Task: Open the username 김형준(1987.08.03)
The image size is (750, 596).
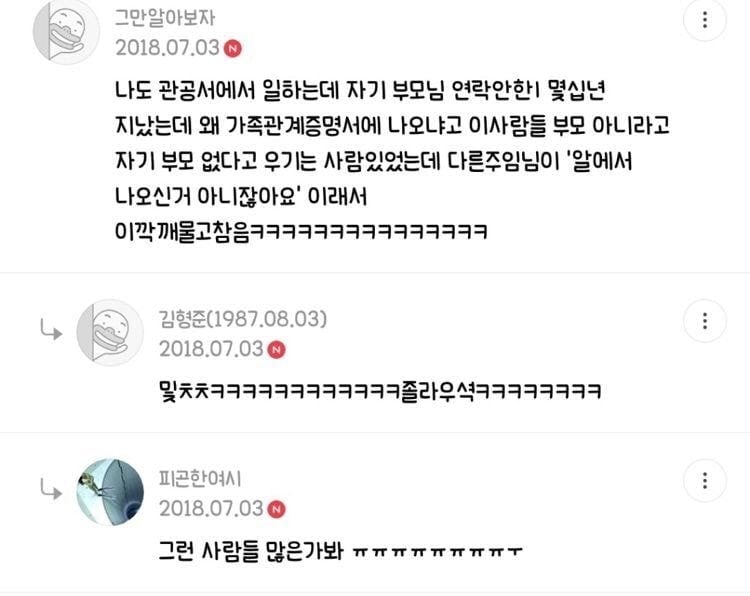Action: coord(243,319)
